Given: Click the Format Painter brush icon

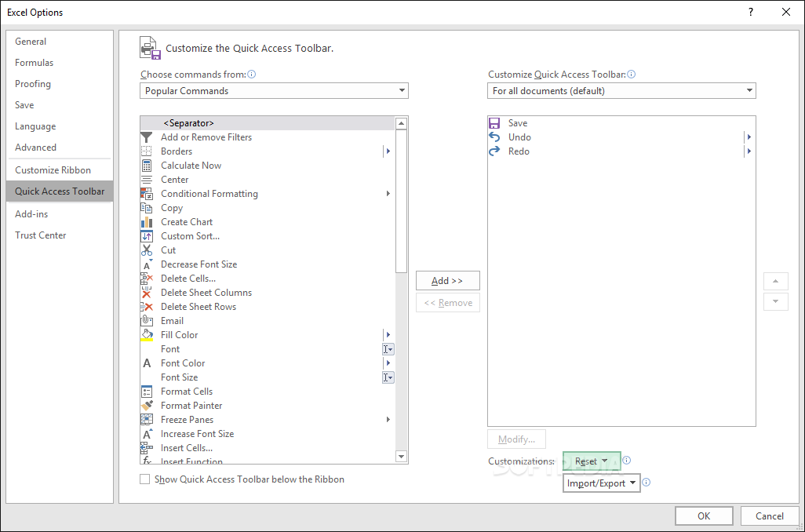Looking at the screenshot, I should pyautogui.click(x=147, y=405).
